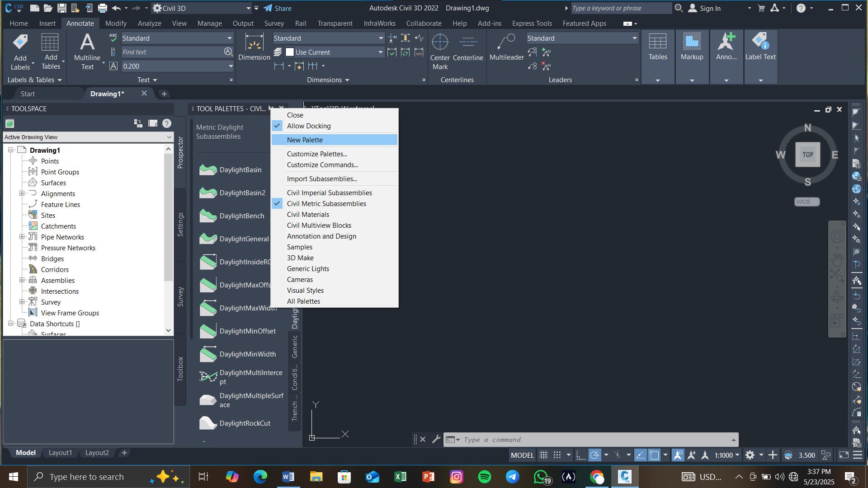Open Excel from the taskbar
This screenshot has width=868, height=488.
(400, 477)
